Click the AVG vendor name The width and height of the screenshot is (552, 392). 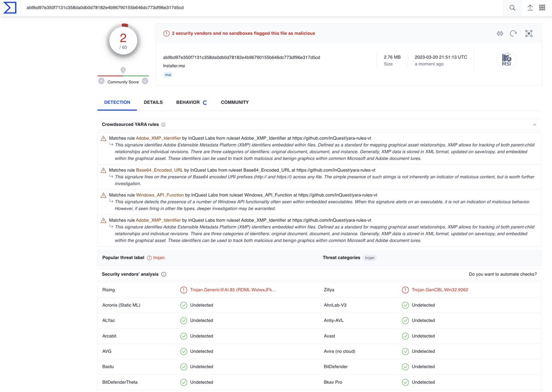107,351
